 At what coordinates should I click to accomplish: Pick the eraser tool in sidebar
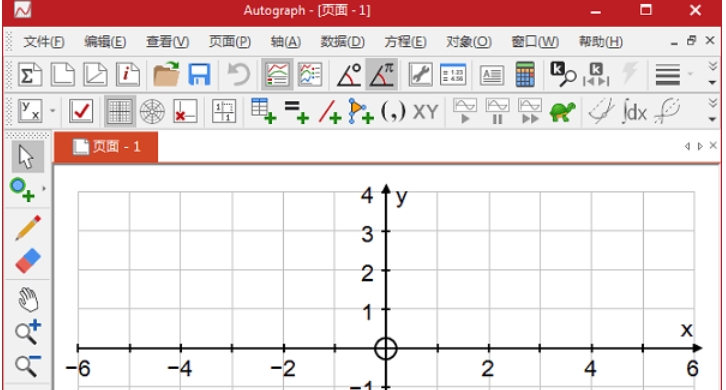28,261
